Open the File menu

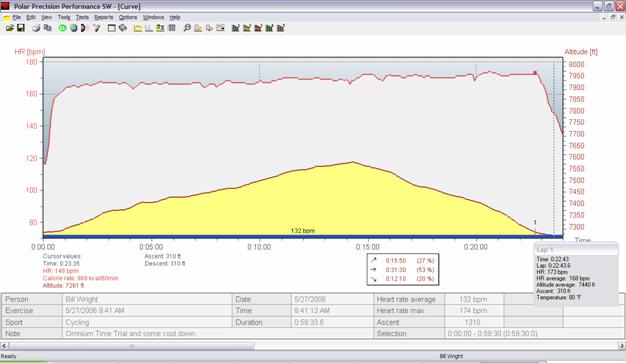[16, 17]
